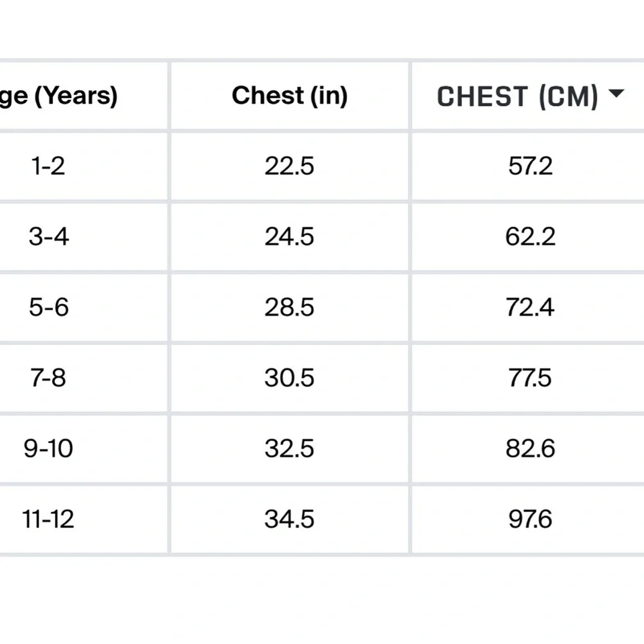Open the CHEST (CM) dropdown arrow

(616, 93)
